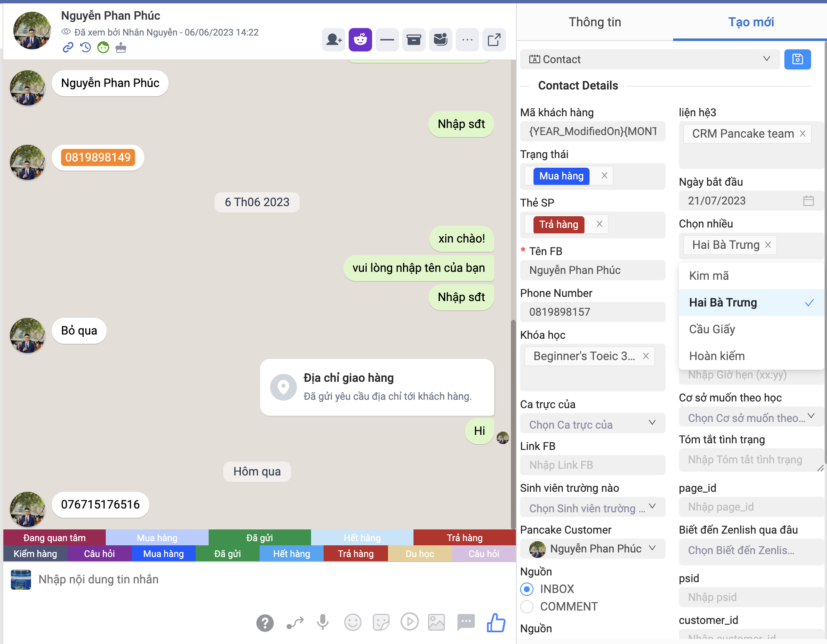827x644 pixels.
Task: Click the blue save contact icon
Action: pyautogui.click(x=797, y=59)
